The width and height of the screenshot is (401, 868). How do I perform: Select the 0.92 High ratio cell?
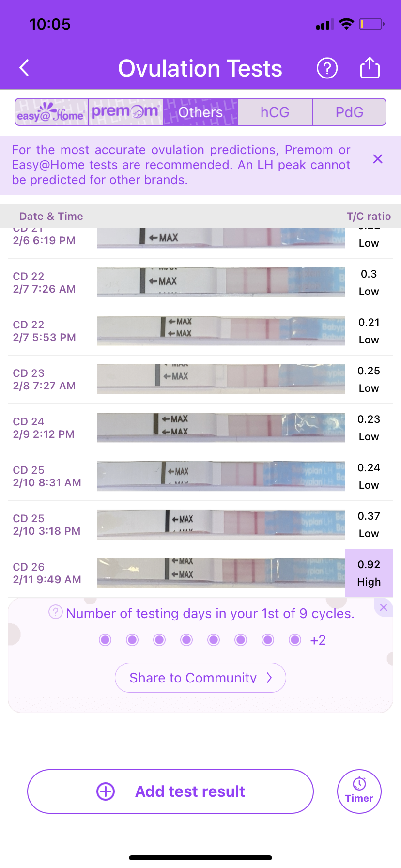click(369, 573)
